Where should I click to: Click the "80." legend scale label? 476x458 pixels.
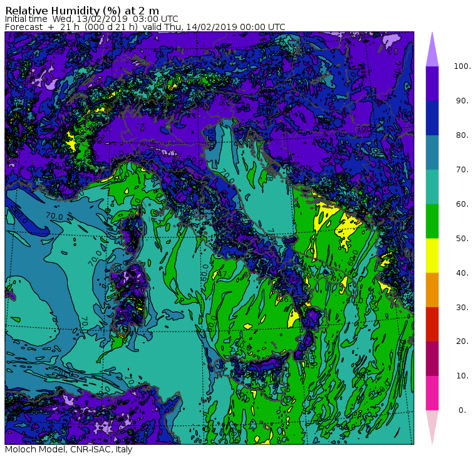pos(462,135)
